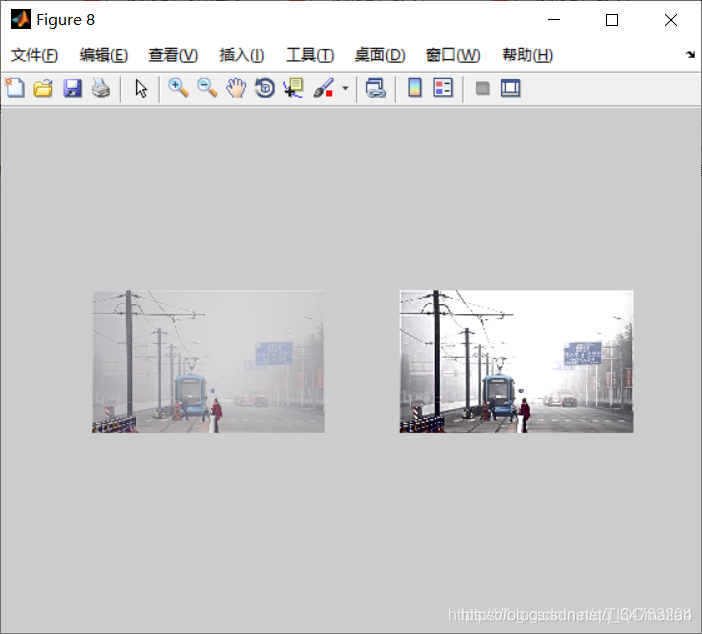Image resolution: width=702 pixels, height=634 pixels.
Task: Click the Hide Plot Tools icon
Action: tap(482, 88)
